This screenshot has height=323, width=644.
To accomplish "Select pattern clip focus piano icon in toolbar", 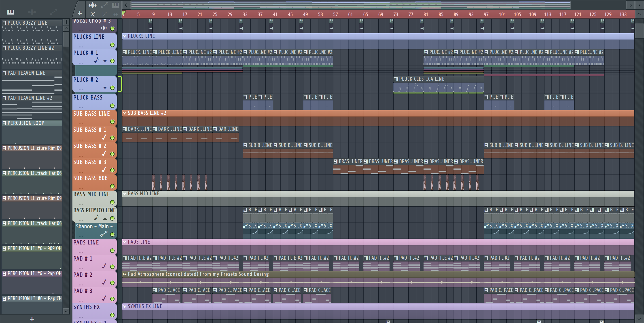I will [x=116, y=5].
